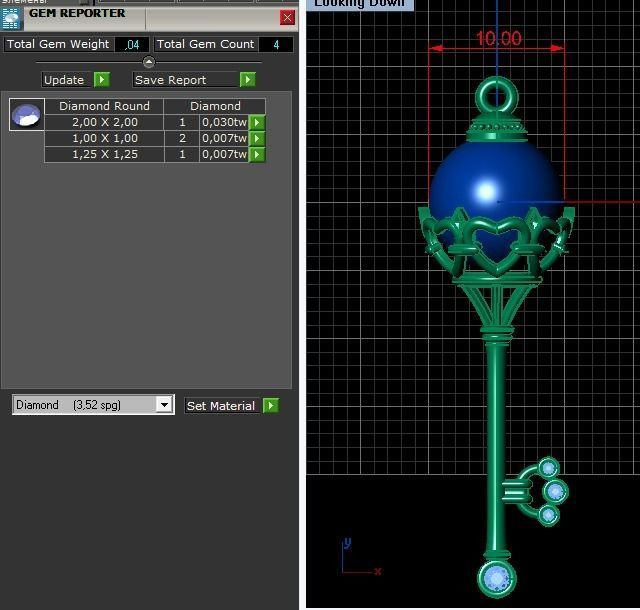Click the Diamond Round column header

pos(104,106)
